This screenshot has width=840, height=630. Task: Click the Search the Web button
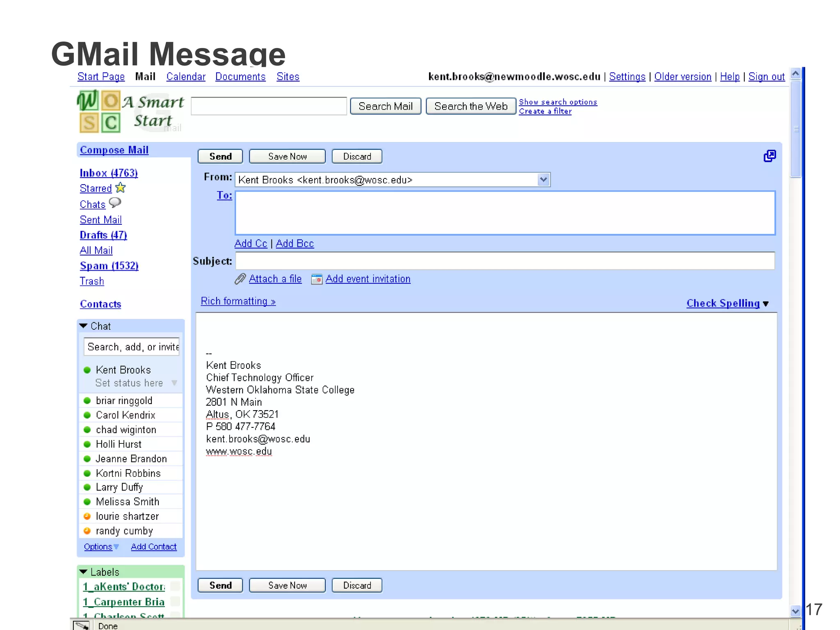471,106
